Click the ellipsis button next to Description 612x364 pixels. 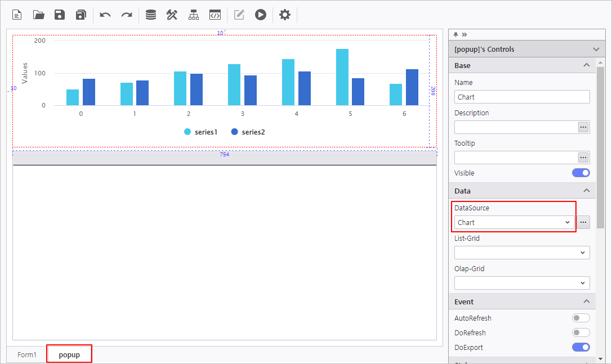[583, 127]
